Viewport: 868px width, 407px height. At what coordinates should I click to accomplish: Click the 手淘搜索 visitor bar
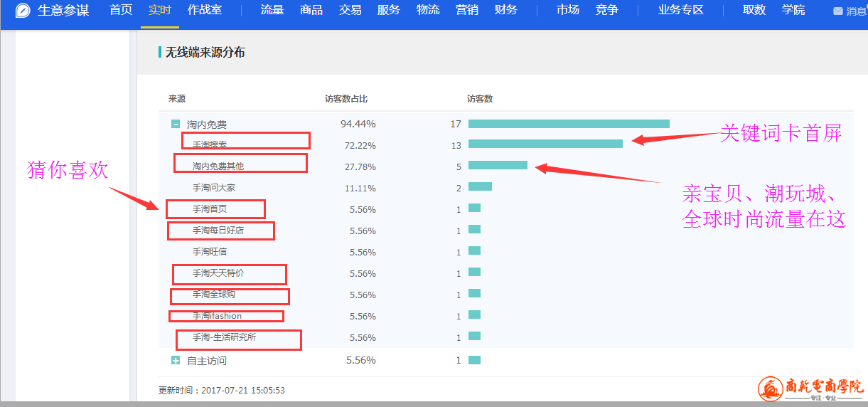[x=545, y=144]
